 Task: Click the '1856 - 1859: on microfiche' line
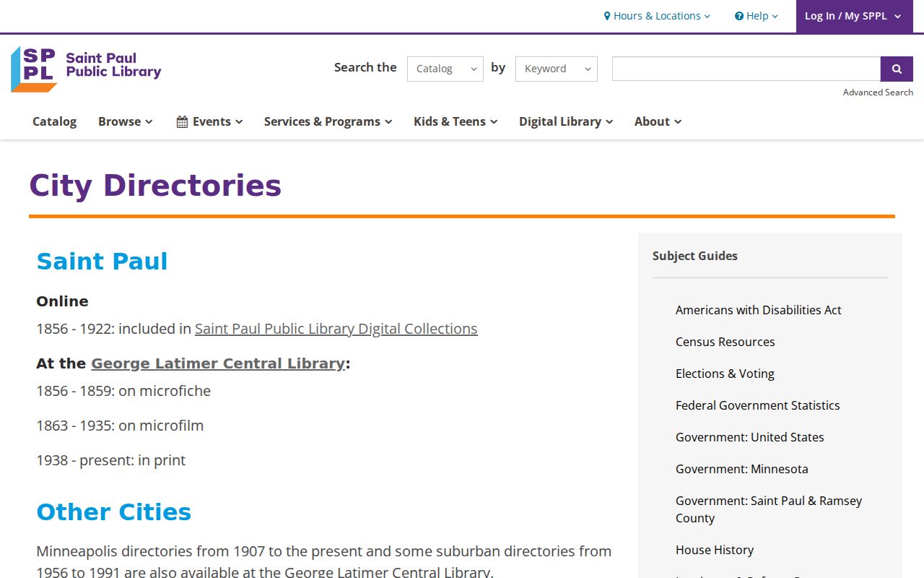[x=123, y=391]
